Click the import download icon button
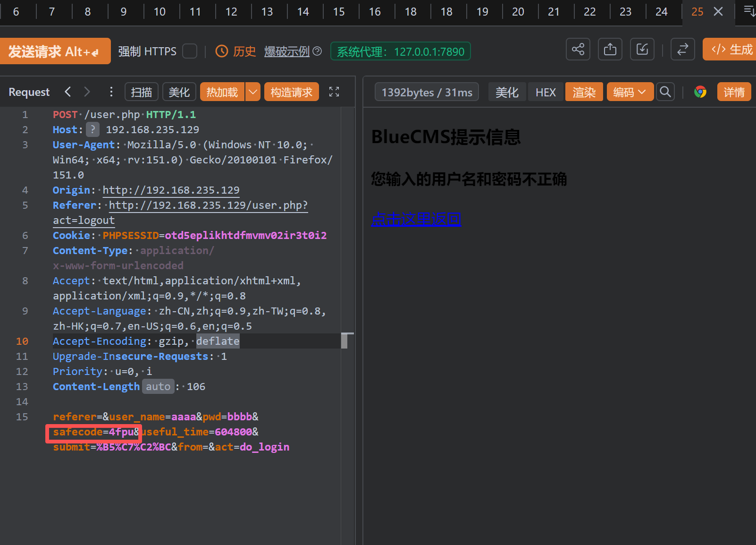 (642, 49)
